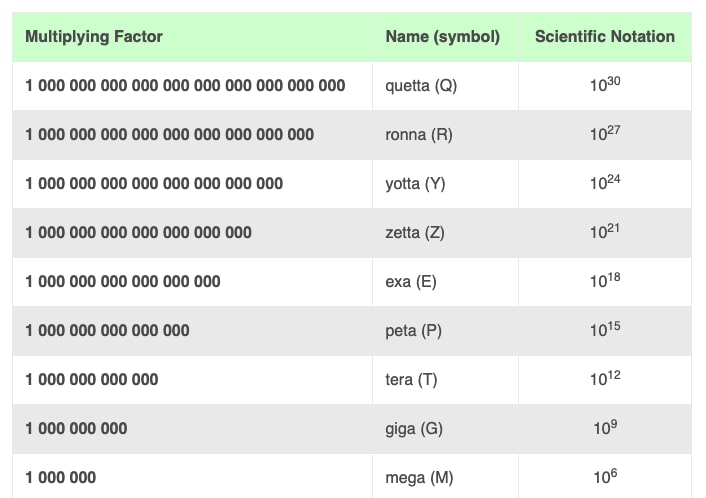Click the ronna (R) cell
Image resolution: width=706 pixels, height=498 pixels.
click(419, 134)
